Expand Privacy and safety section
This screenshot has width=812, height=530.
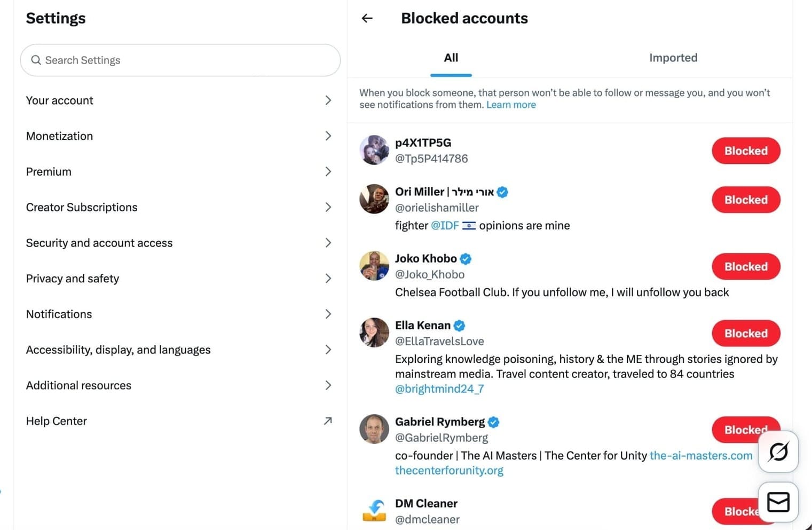[x=328, y=278]
